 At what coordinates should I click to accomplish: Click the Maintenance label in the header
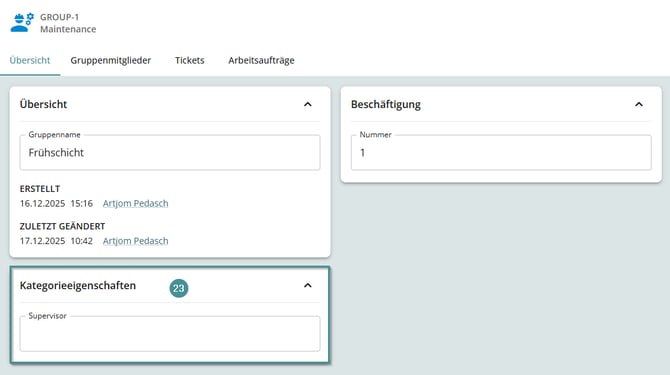(68, 29)
